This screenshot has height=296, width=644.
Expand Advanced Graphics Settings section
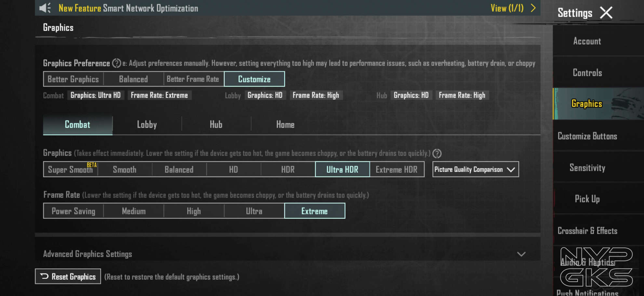[x=521, y=254]
